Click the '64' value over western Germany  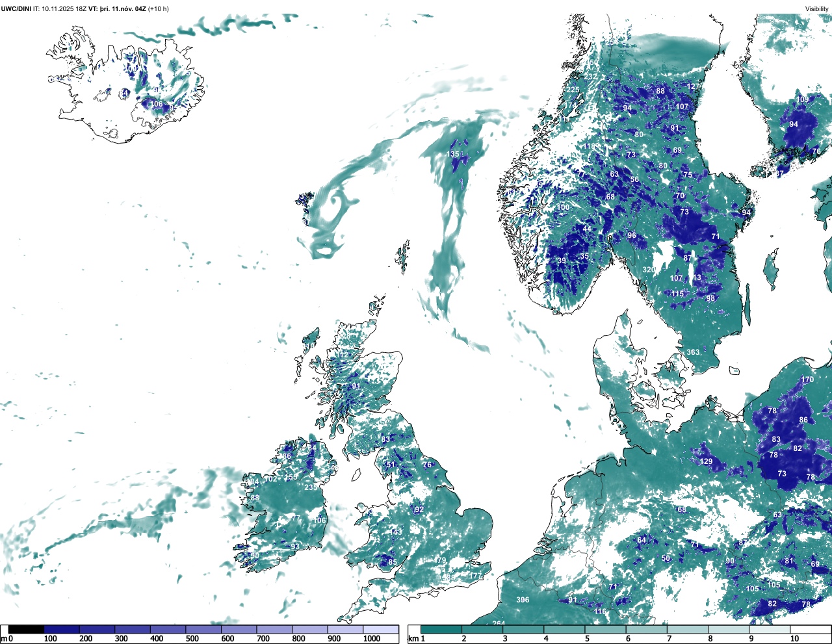[x=642, y=540]
